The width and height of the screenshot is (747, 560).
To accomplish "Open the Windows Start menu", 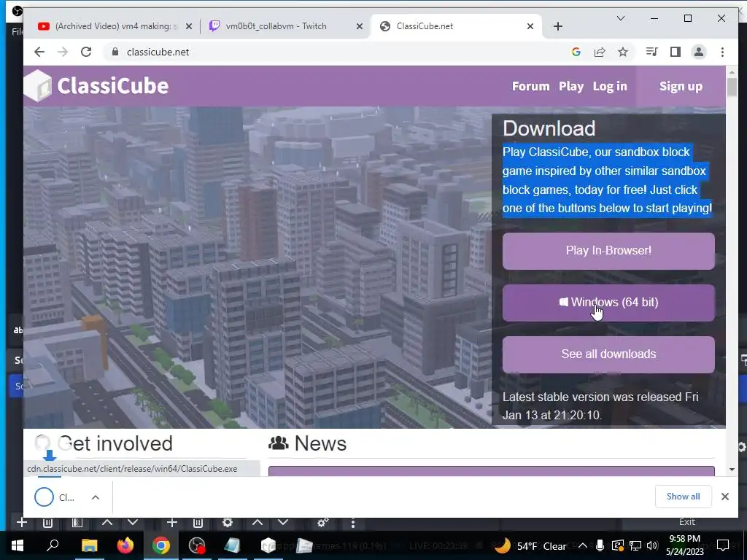I will [x=18, y=545].
